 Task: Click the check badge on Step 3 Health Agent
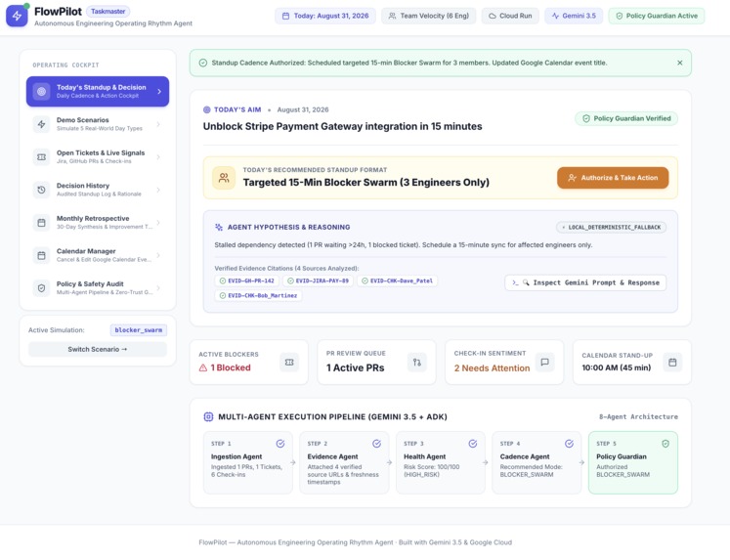click(473, 444)
